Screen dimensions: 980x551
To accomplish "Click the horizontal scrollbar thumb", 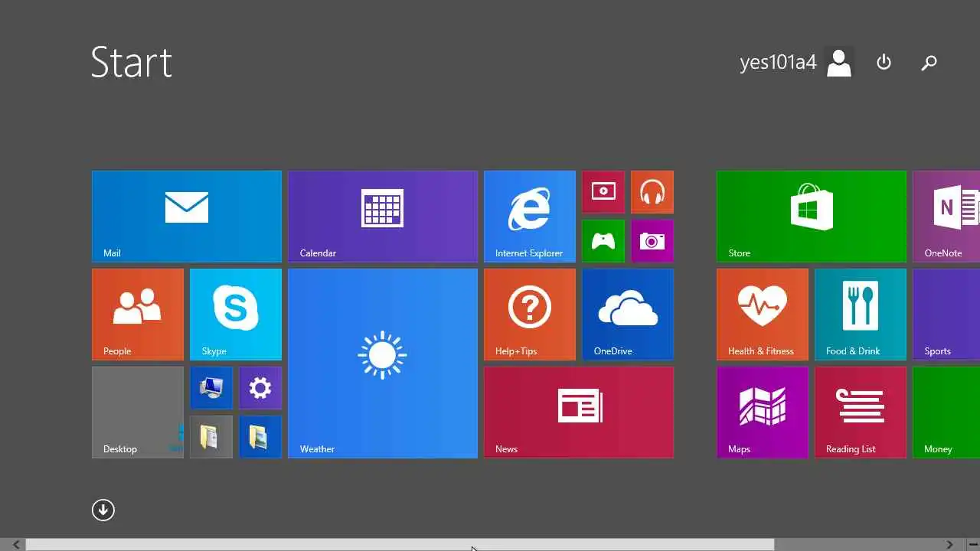I will tap(400, 545).
